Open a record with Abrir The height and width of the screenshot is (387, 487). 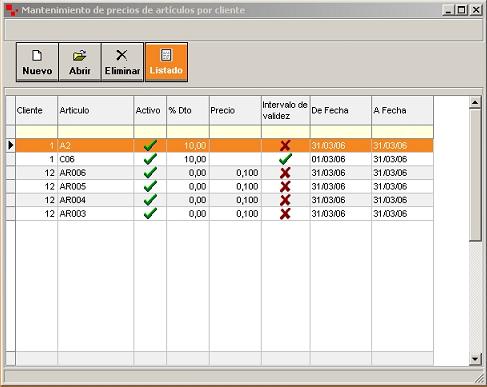(80, 62)
